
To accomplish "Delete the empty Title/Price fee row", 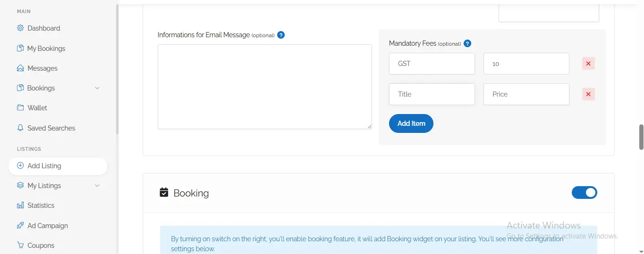I will (x=588, y=94).
